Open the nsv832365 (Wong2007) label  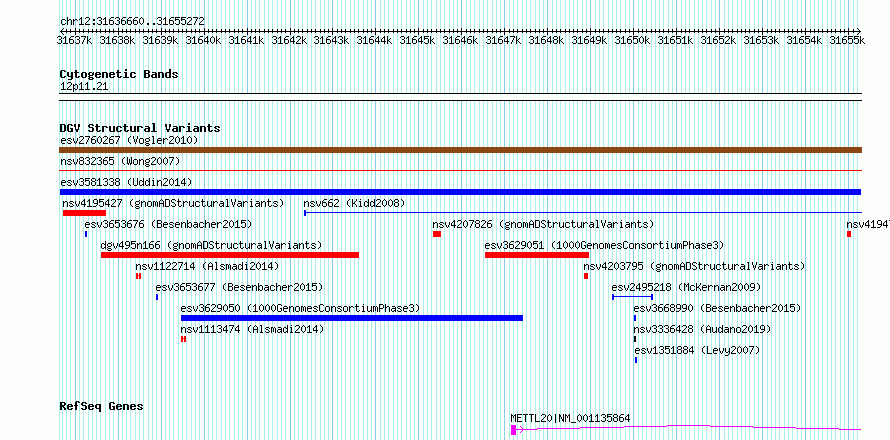click(x=120, y=162)
